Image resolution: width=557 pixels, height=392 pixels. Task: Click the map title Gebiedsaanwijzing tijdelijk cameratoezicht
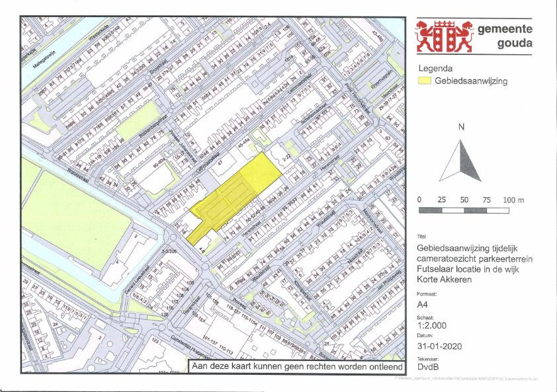click(x=474, y=264)
